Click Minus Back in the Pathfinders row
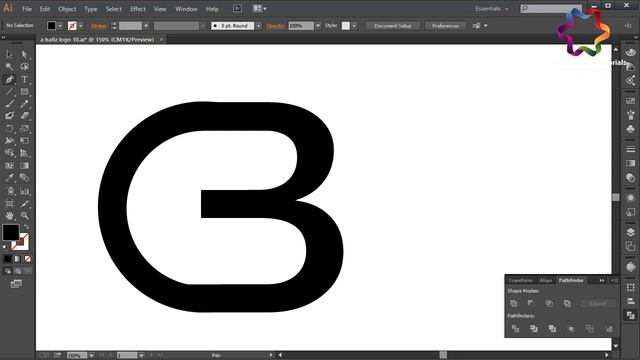This screenshot has width=640, height=360. click(609, 329)
